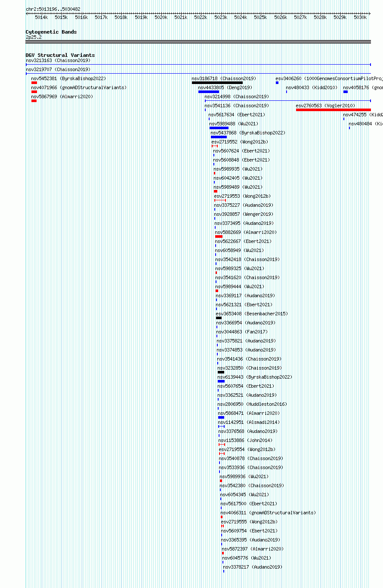Click the blue bar of nsv5868471 (Almarri2020)
The image size is (383, 588).
(221, 417)
